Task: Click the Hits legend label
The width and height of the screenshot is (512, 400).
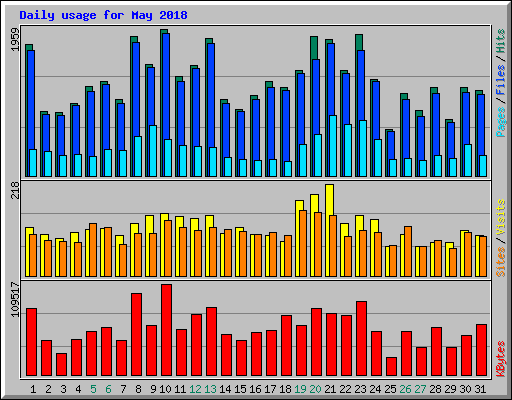Action: tap(501, 41)
